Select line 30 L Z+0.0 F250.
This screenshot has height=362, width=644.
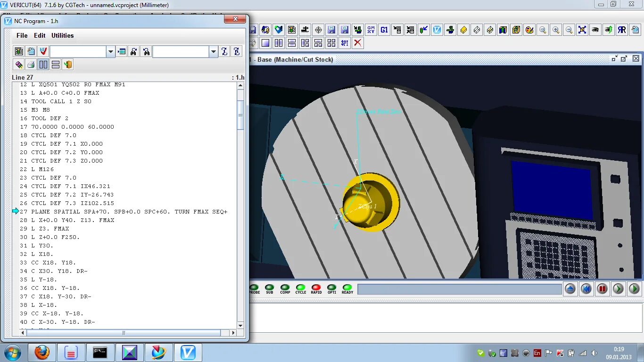(x=50, y=237)
